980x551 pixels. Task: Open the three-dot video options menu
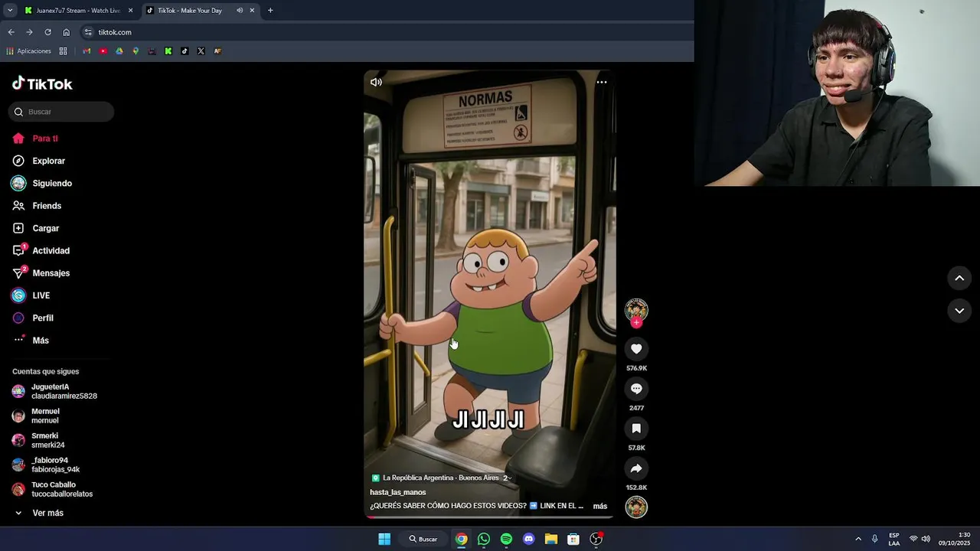coord(602,82)
